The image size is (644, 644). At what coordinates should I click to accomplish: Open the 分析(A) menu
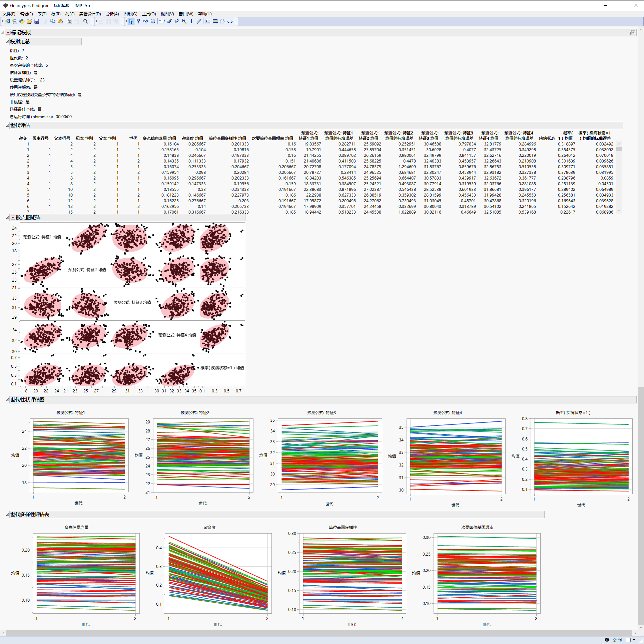pyautogui.click(x=112, y=14)
